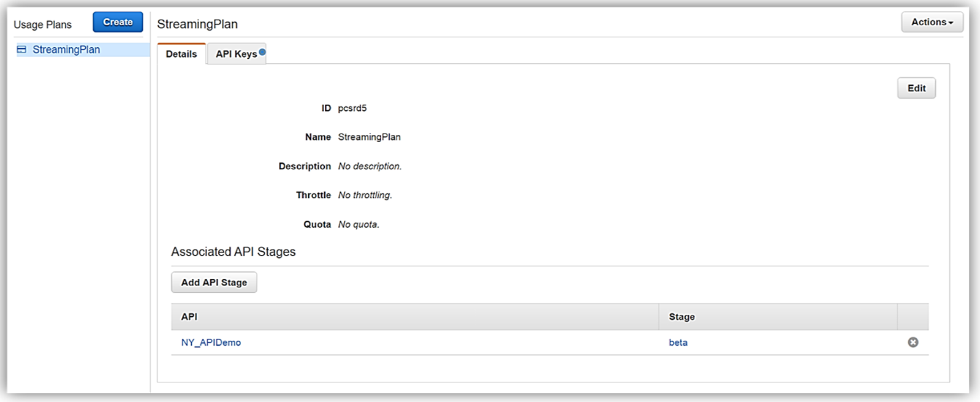Click the 'No quota.' value text
The width and height of the screenshot is (980, 402).
(359, 225)
